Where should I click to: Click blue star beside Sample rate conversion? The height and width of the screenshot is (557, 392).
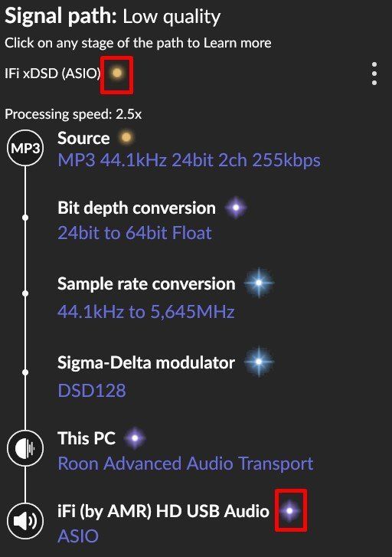pos(259,283)
